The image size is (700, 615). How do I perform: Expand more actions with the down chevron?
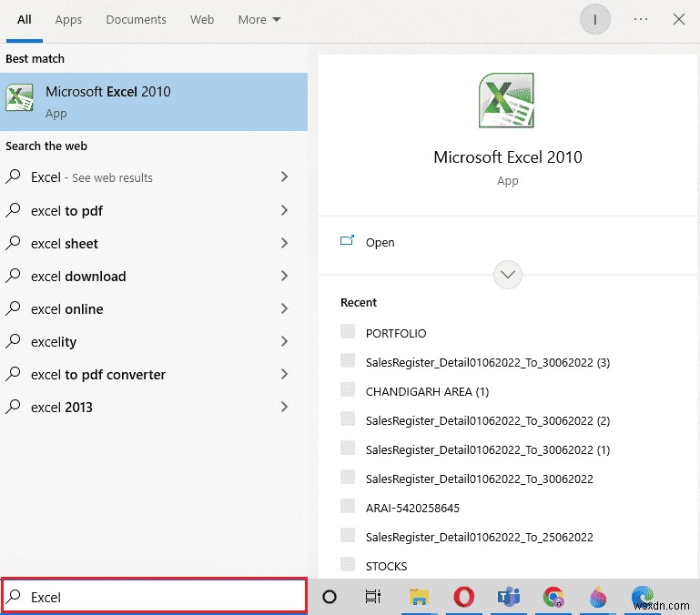pos(508,274)
